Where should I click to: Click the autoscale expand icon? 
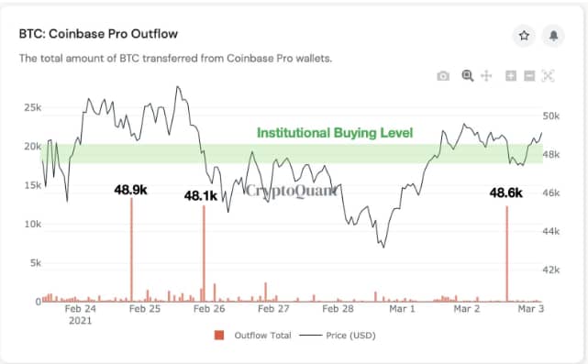click(548, 76)
